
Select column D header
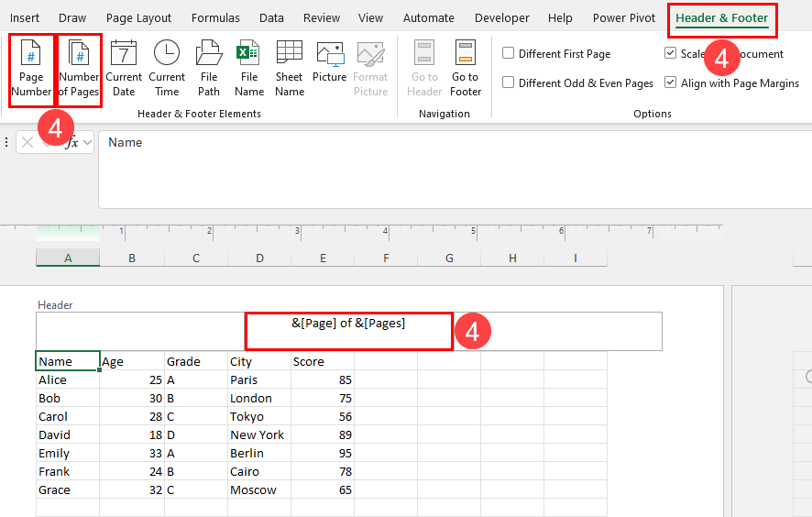(259, 258)
